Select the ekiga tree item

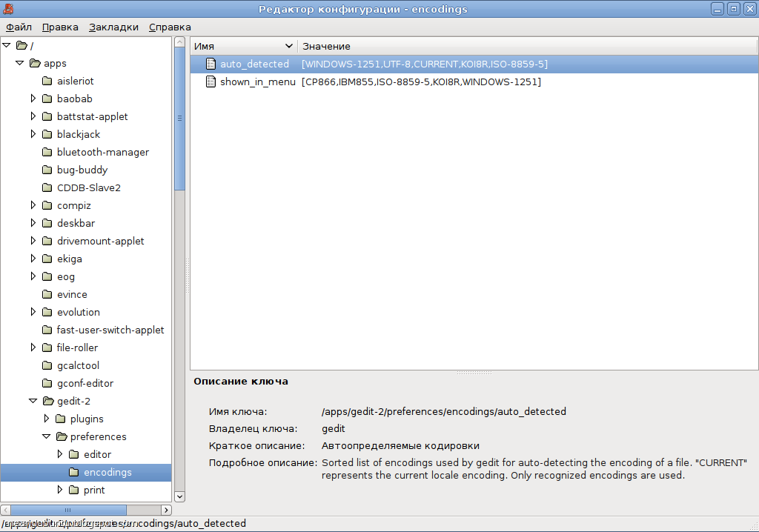pos(69,259)
